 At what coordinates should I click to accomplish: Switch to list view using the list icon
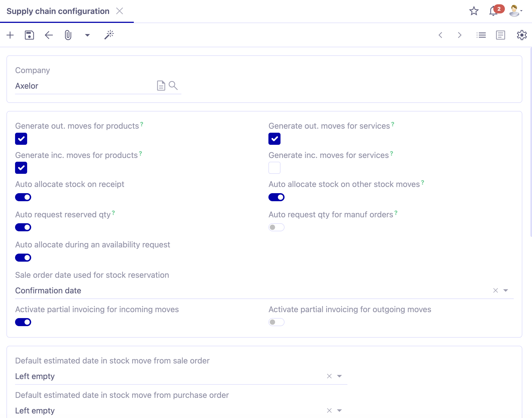click(481, 35)
